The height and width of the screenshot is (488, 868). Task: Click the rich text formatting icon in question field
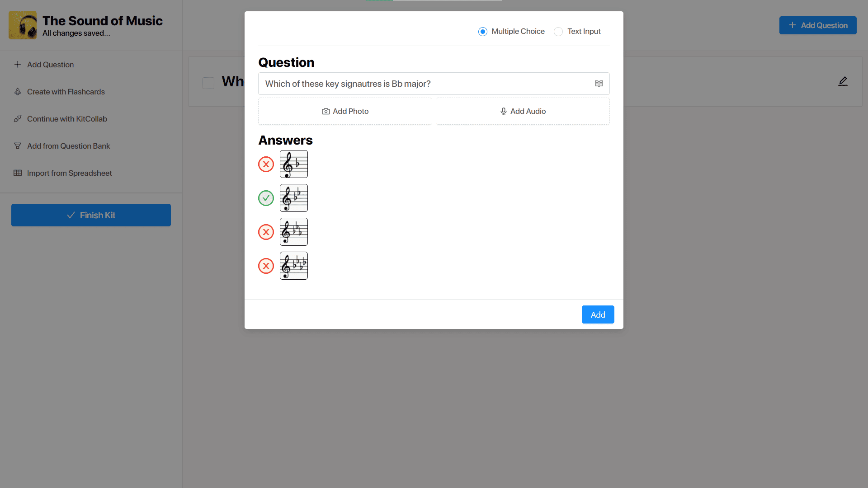tap(599, 84)
